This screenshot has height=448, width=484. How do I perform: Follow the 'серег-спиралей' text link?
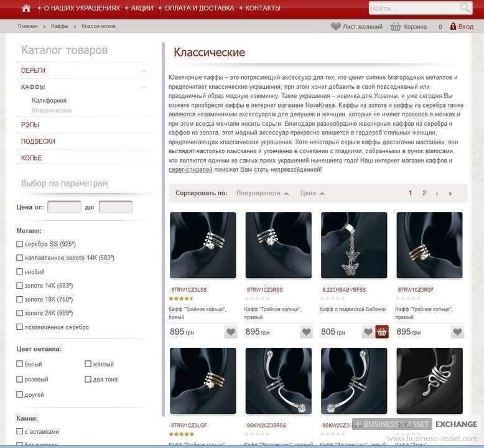(x=190, y=169)
